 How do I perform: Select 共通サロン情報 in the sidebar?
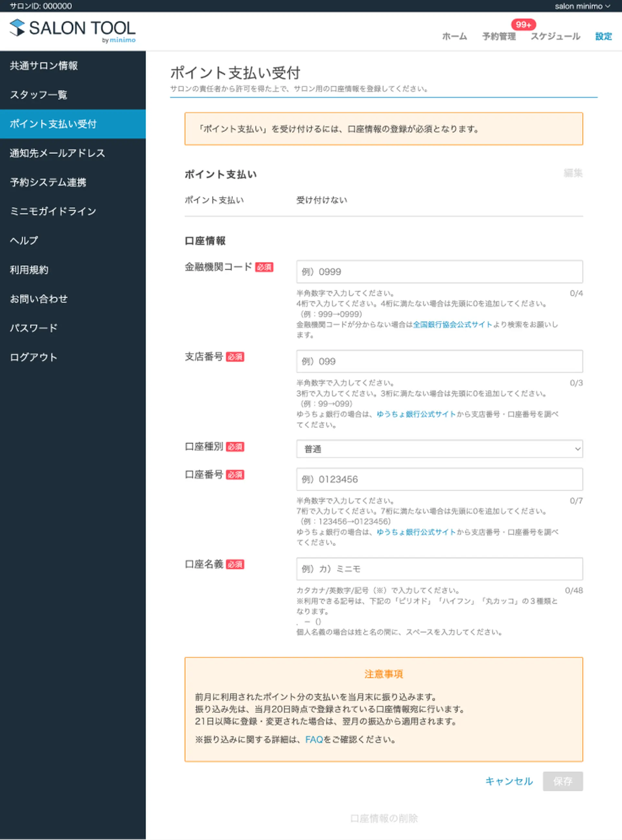coord(44,66)
